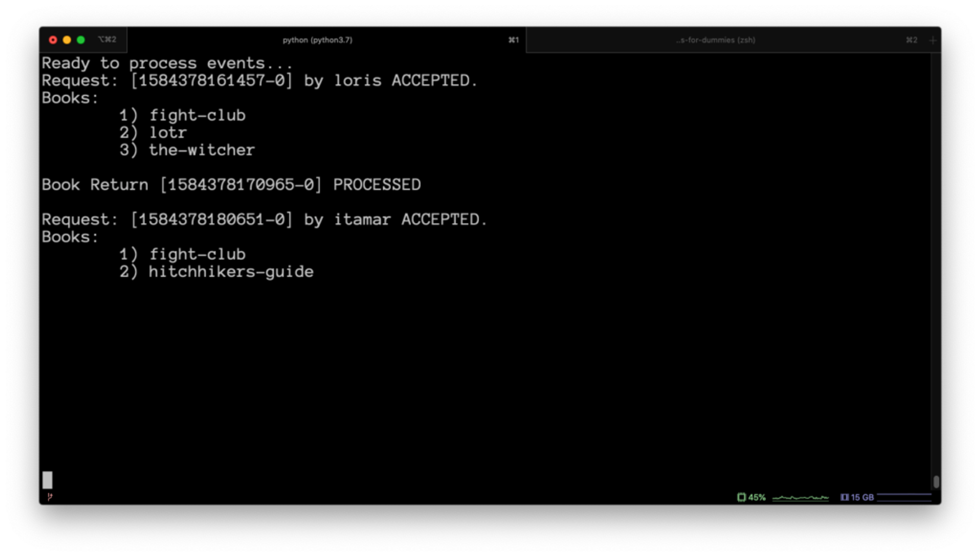Click the 'hitchhikers-guide' book entry
The width and height of the screenshot is (980, 556).
231,272
